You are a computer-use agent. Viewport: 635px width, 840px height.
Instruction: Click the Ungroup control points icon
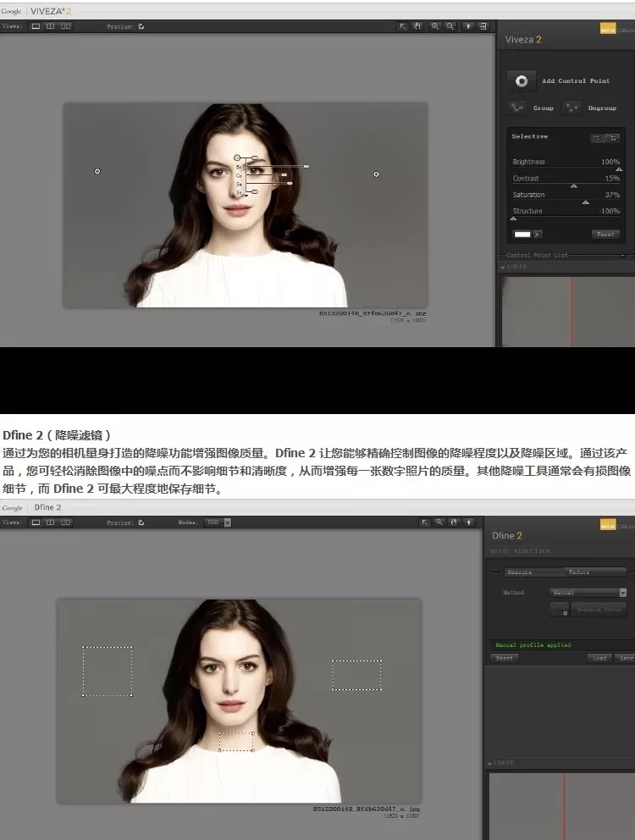(x=571, y=108)
